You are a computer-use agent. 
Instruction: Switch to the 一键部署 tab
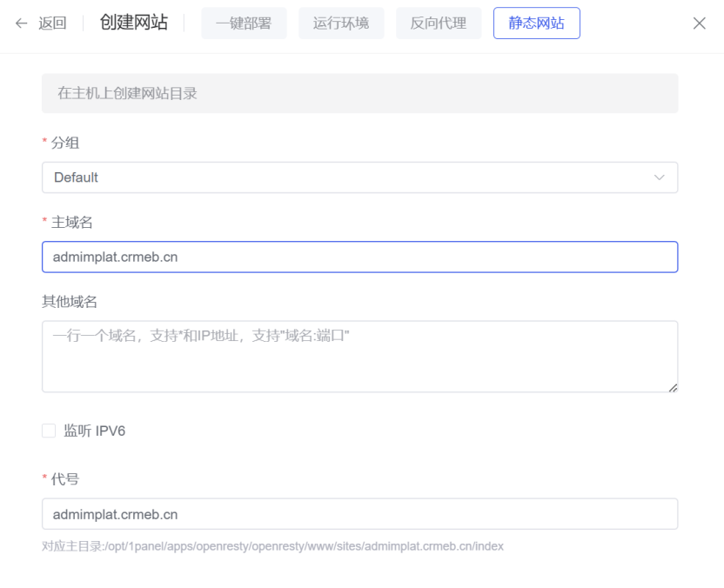click(x=244, y=23)
